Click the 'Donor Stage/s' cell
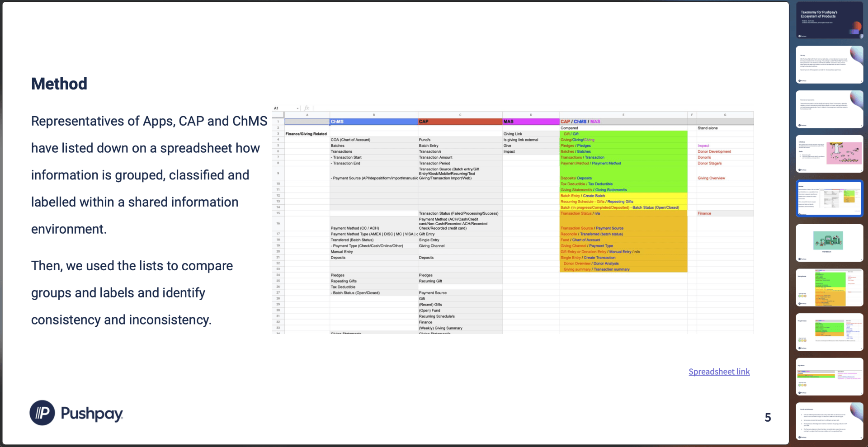The image size is (868, 447). pyautogui.click(x=725, y=163)
